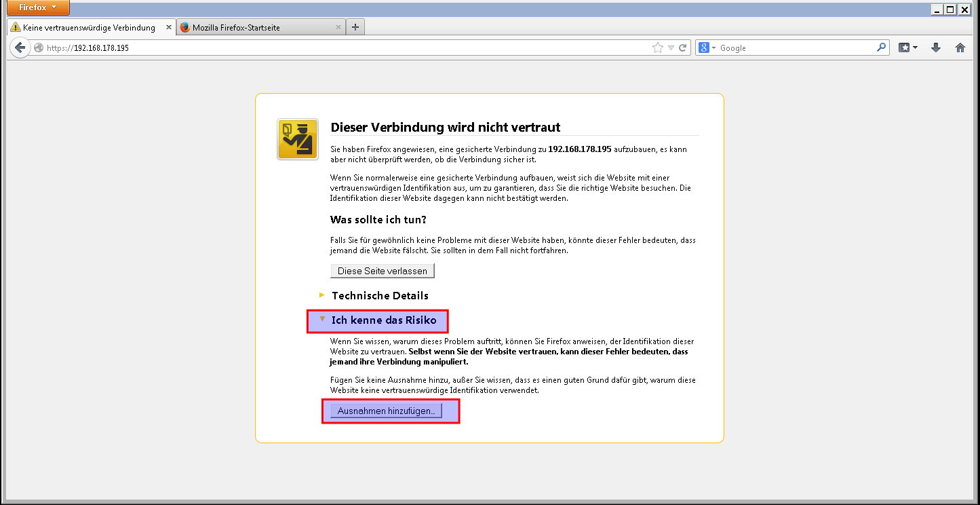Go to homepage via the home icon
The width and height of the screenshot is (980, 505).
point(960,48)
